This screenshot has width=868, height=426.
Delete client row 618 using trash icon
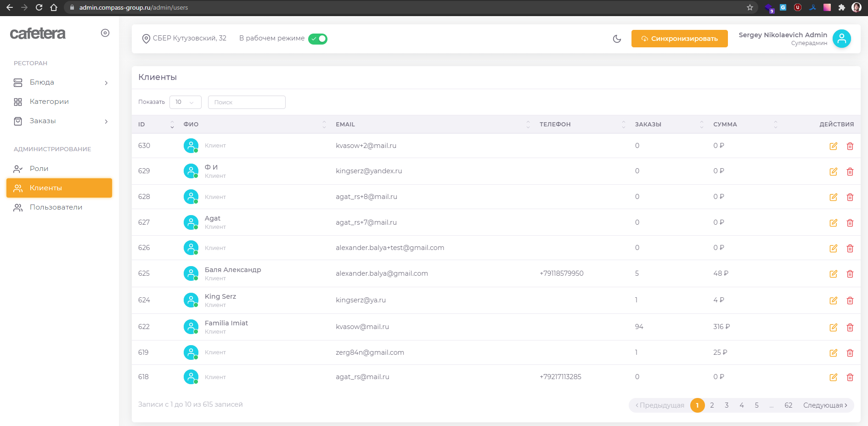[x=850, y=377]
